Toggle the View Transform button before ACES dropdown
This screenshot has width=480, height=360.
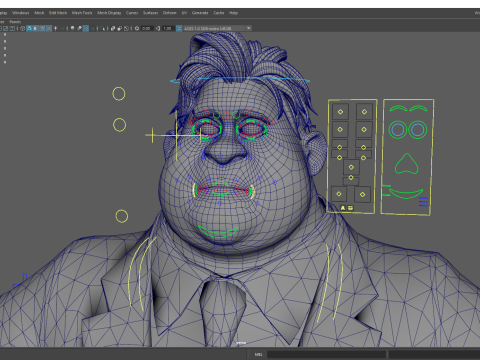pyautogui.click(x=179, y=28)
